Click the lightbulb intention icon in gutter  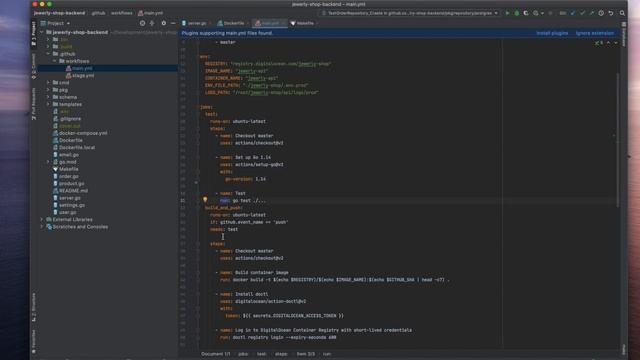pos(205,200)
